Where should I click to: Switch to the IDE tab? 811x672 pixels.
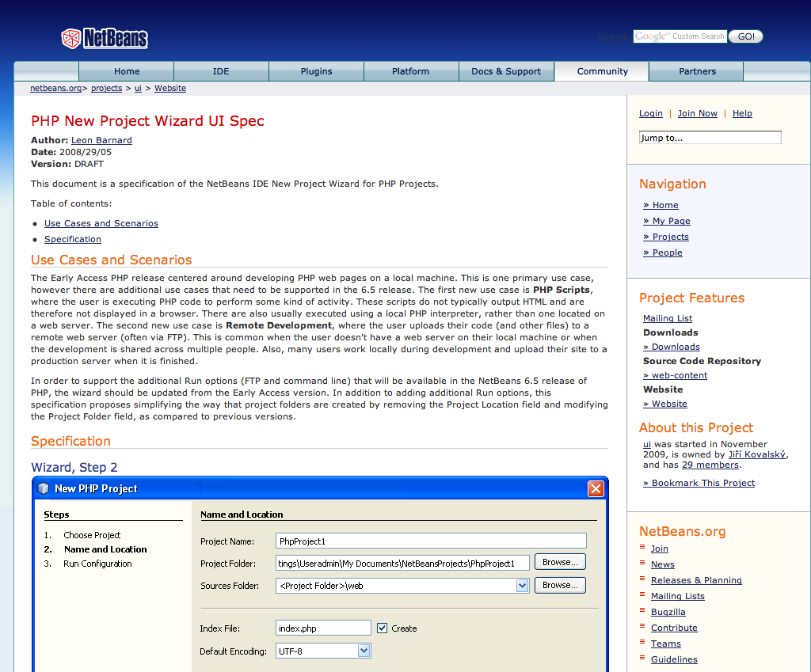tap(221, 71)
